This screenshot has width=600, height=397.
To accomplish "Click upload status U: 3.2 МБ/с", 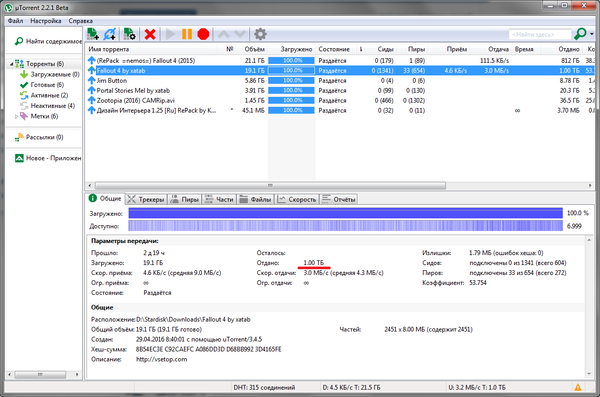I will (477, 387).
